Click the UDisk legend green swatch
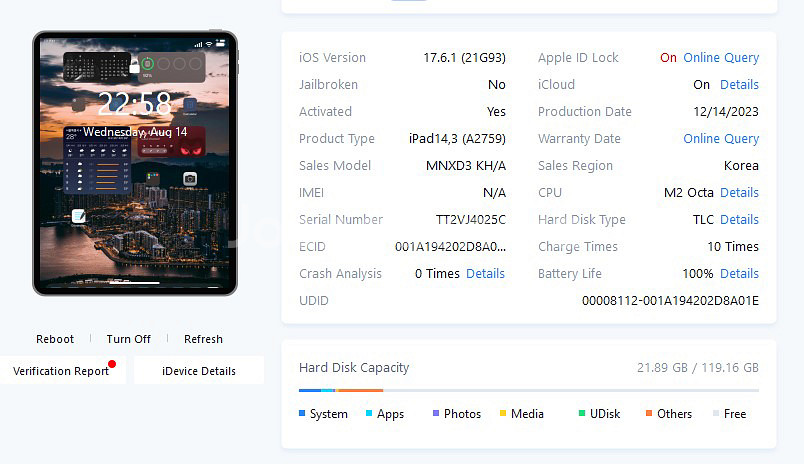The height and width of the screenshot is (464, 804). click(582, 413)
